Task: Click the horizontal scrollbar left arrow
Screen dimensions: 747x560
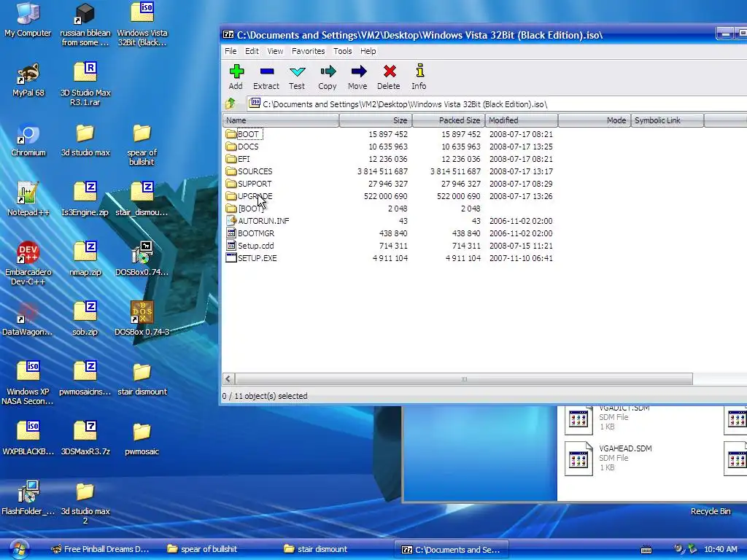Action: [228, 379]
